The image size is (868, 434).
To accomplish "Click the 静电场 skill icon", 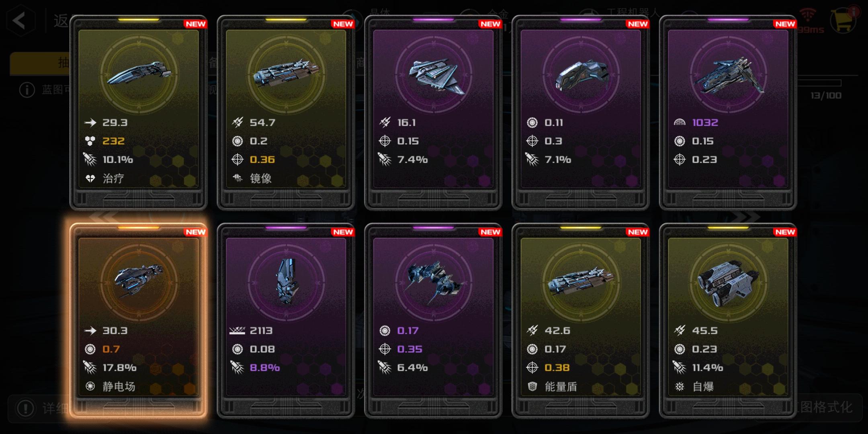I will coord(90,386).
